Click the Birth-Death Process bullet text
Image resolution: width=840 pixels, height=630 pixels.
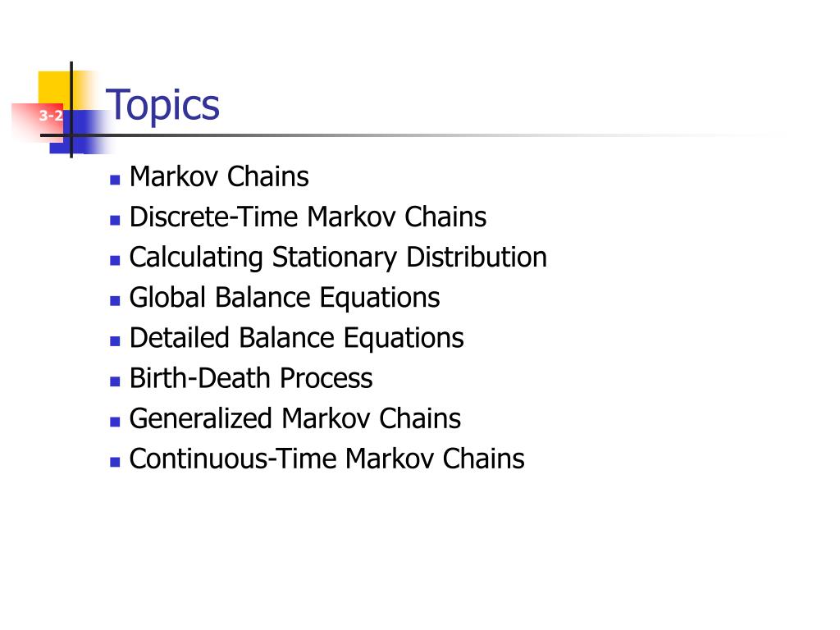[251, 378]
